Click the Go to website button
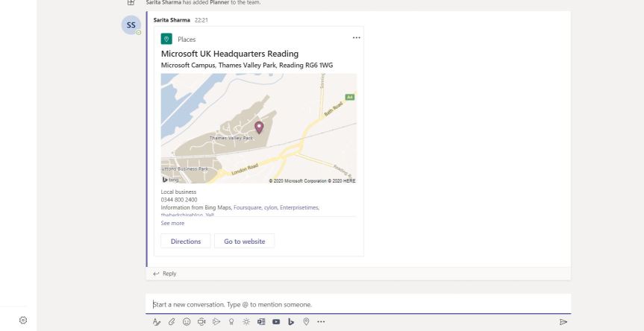The image size is (644, 331). [x=244, y=242]
